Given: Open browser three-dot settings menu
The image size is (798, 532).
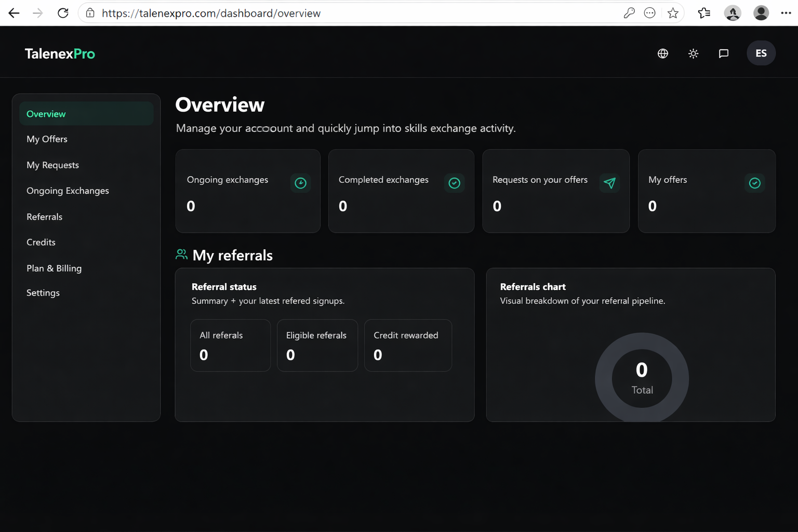Looking at the screenshot, I should click(786, 13).
